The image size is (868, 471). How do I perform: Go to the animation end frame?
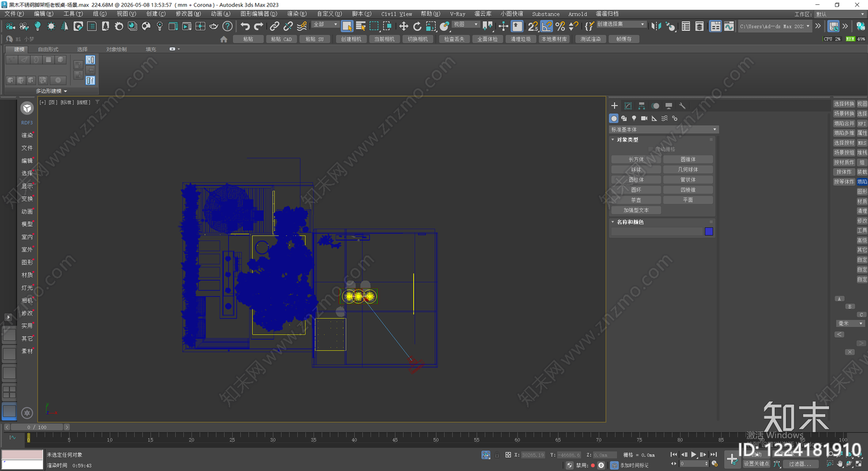[x=713, y=455]
